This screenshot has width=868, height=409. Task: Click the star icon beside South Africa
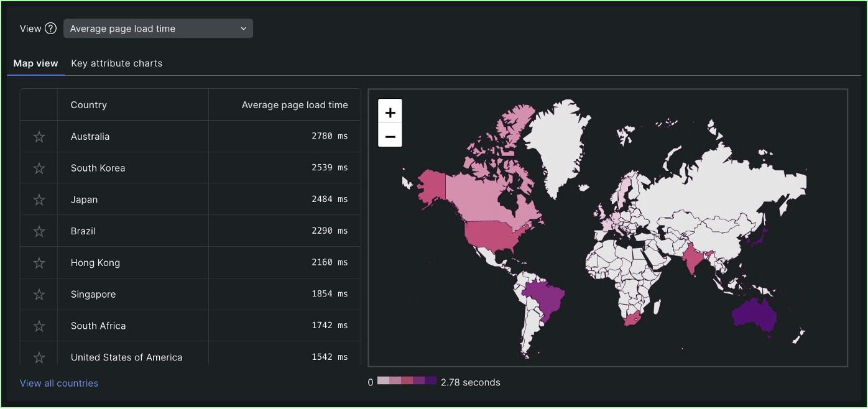[x=39, y=325]
